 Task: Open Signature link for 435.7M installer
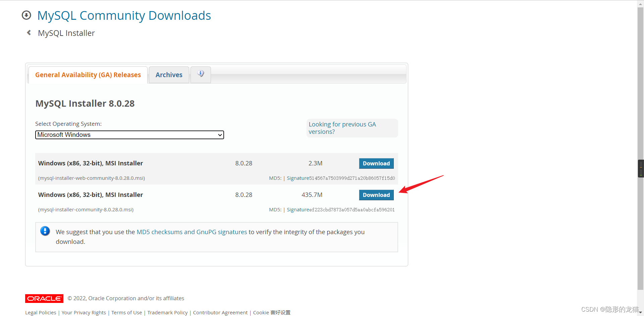(298, 210)
